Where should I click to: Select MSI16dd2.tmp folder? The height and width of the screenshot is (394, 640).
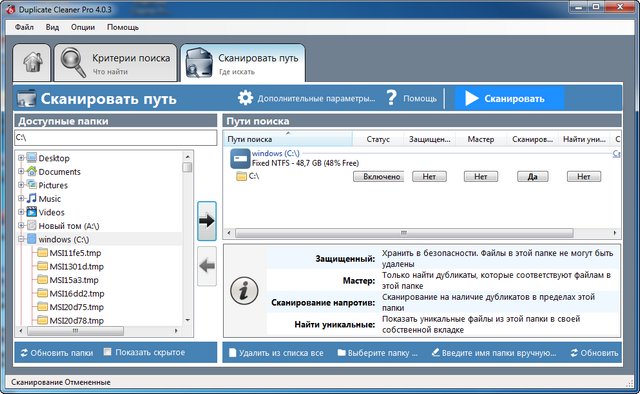point(71,293)
